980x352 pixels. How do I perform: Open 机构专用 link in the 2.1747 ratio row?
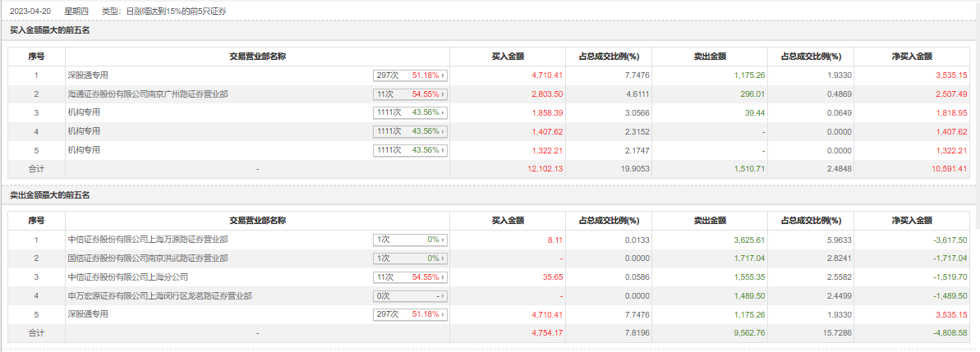[85, 150]
